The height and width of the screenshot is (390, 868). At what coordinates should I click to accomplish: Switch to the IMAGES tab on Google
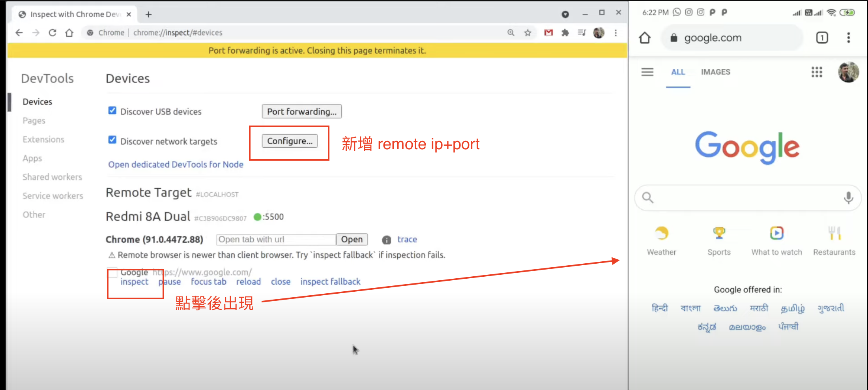(x=715, y=72)
